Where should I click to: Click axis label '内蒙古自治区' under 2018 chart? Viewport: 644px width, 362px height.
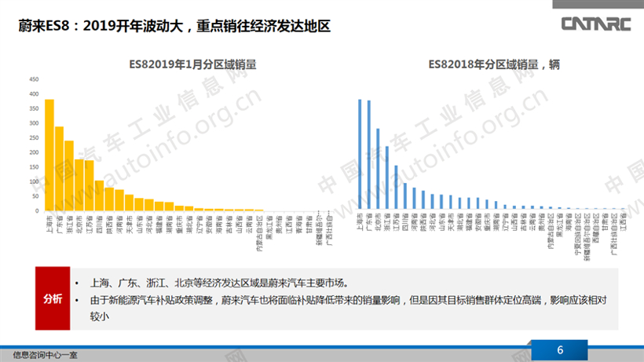click(551, 232)
